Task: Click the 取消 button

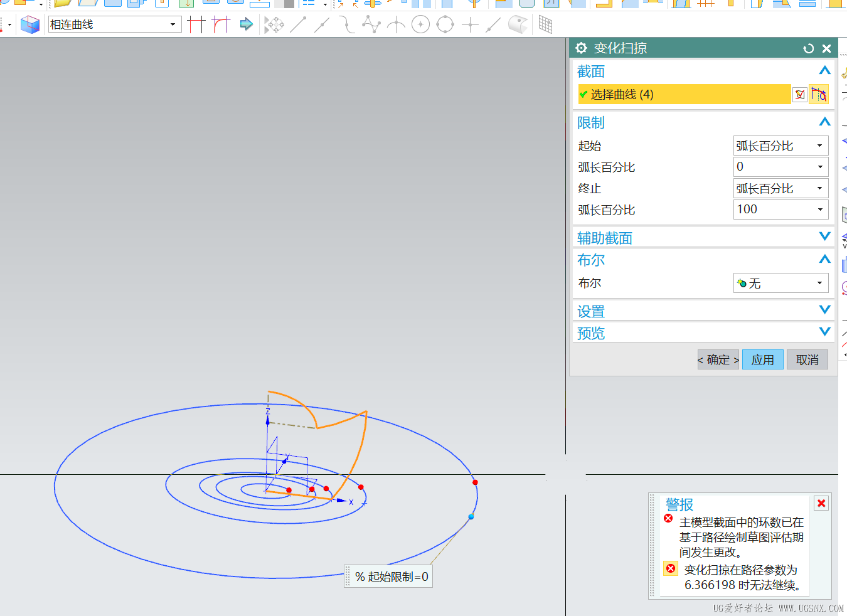Action: [x=807, y=360]
